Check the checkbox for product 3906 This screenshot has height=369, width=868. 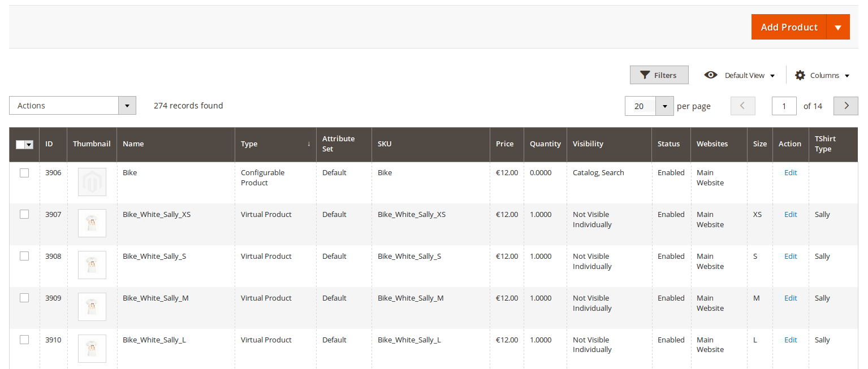[24, 172]
